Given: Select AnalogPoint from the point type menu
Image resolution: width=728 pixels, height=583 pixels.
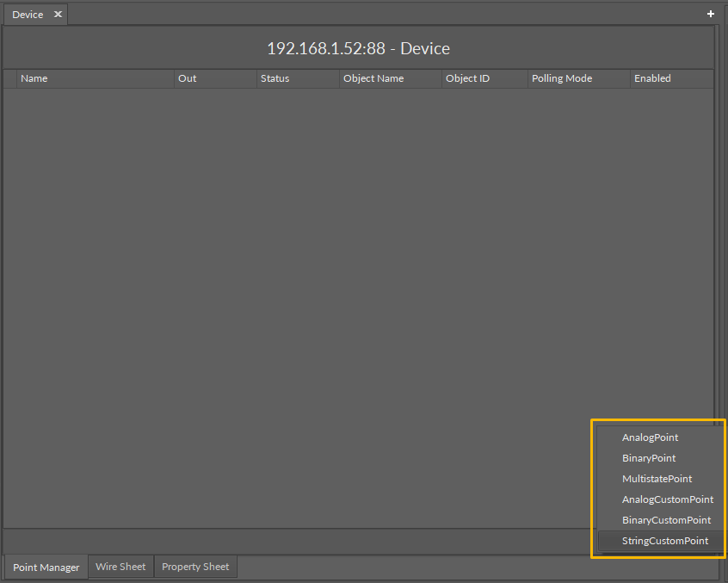Looking at the screenshot, I should click(x=650, y=437).
